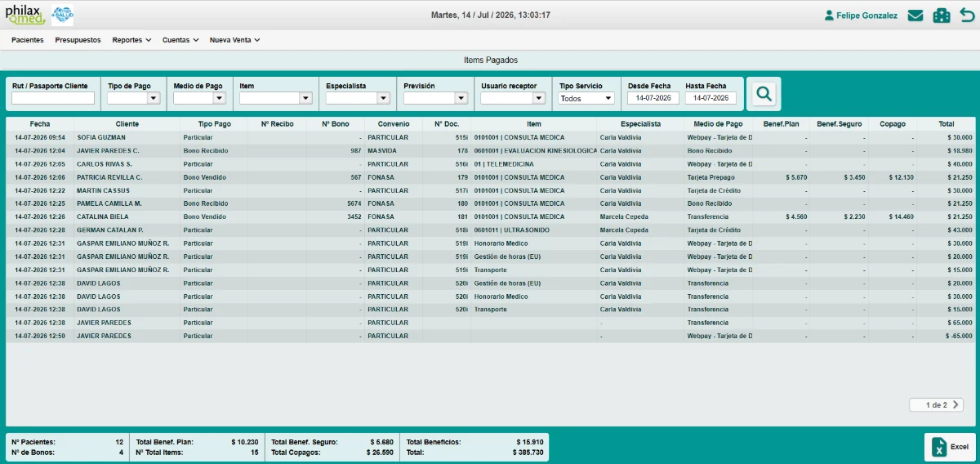Viewport: 980px width, 464px height.
Task: Export table with Excel button
Action: pyautogui.click(x=951, y=447)
